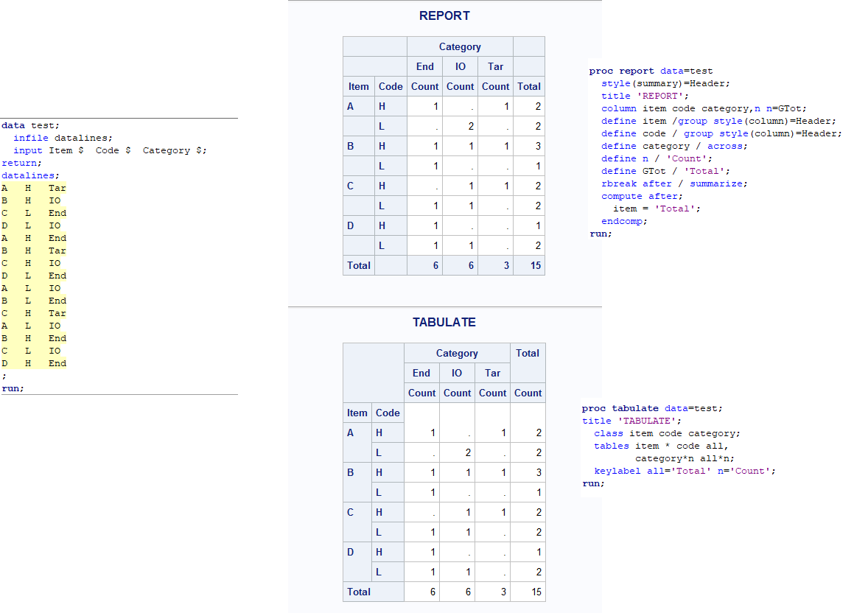Select the Item header cell in the TABULATE table
Viewport: 868px width, 613px height.
click(x=357, y=413)
